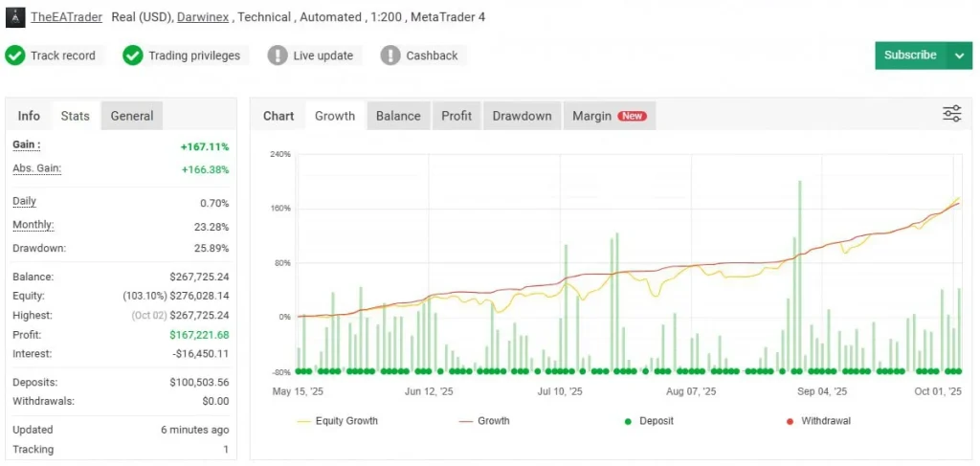Click the Live update exclamation icon
The image size is (980, 466).
coord(278,55)
